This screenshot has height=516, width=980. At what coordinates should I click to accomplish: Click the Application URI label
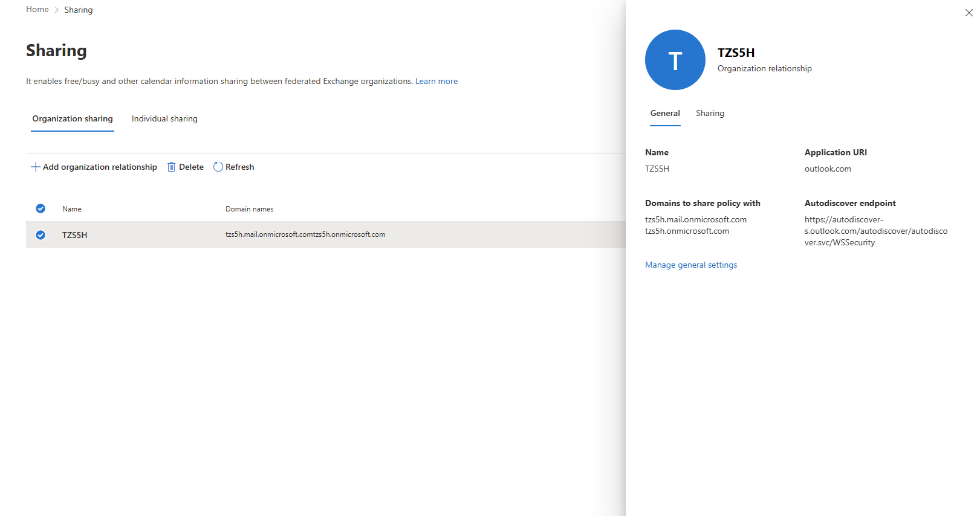click(x=836, y=152)
